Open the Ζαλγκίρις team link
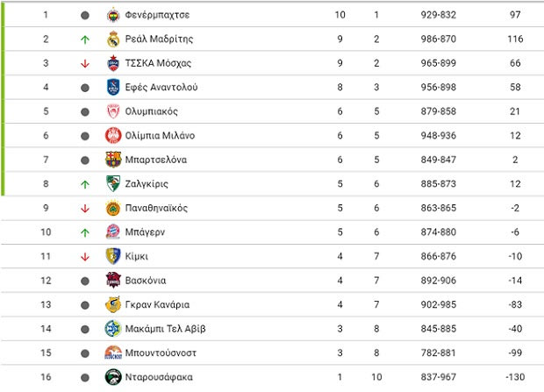Viewport: 544px width, 392px height. click(147, 184)
